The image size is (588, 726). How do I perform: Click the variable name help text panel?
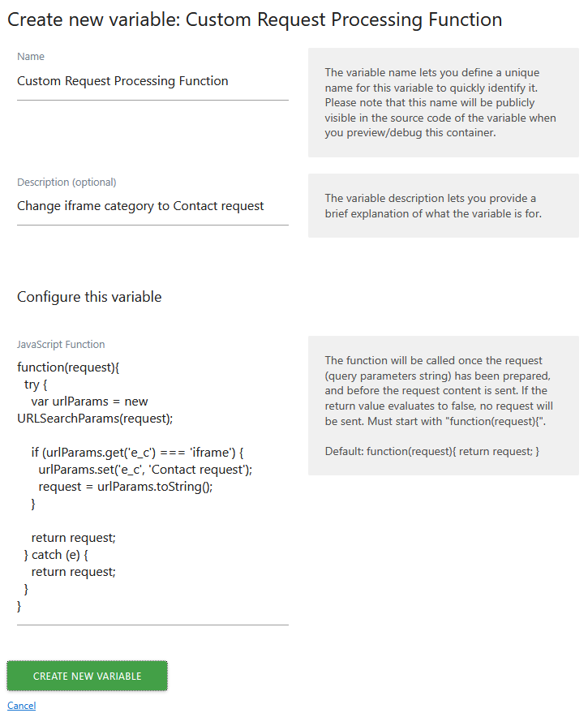coord(442,102)
